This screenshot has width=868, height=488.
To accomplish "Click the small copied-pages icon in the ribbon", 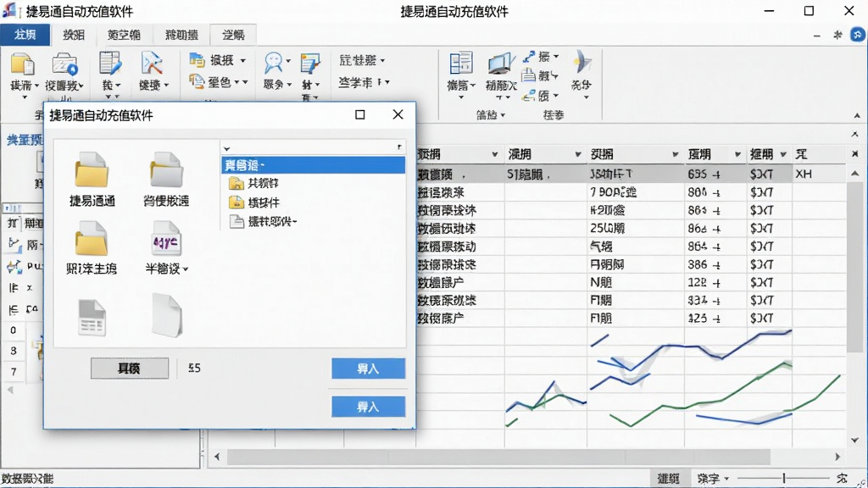I will [197, 81].
